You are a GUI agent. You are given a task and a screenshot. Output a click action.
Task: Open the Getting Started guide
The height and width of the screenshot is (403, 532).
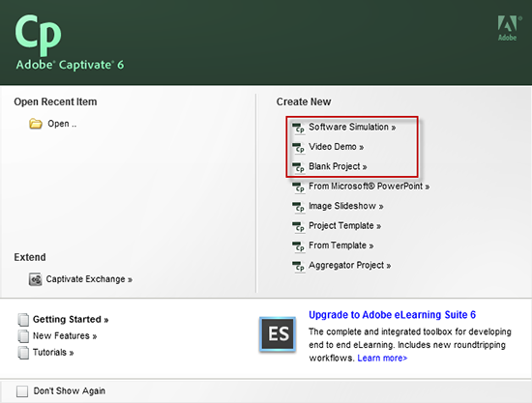(71, 319)
